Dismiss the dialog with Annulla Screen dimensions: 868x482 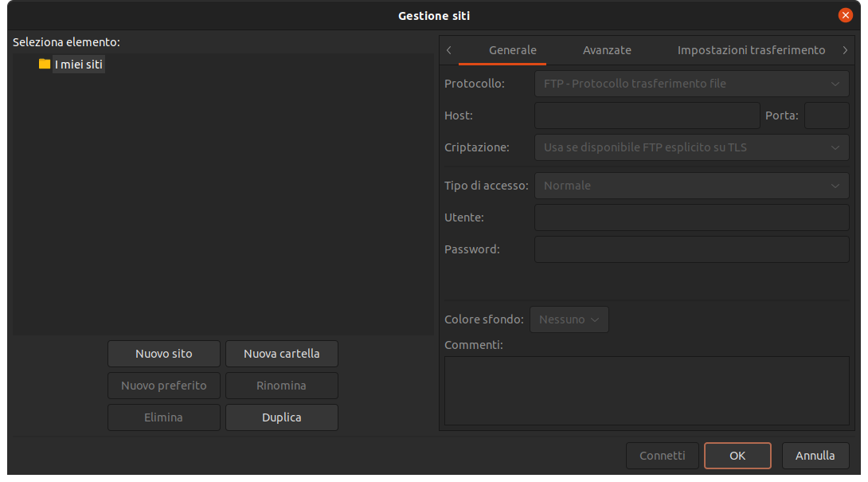(815, 455)
